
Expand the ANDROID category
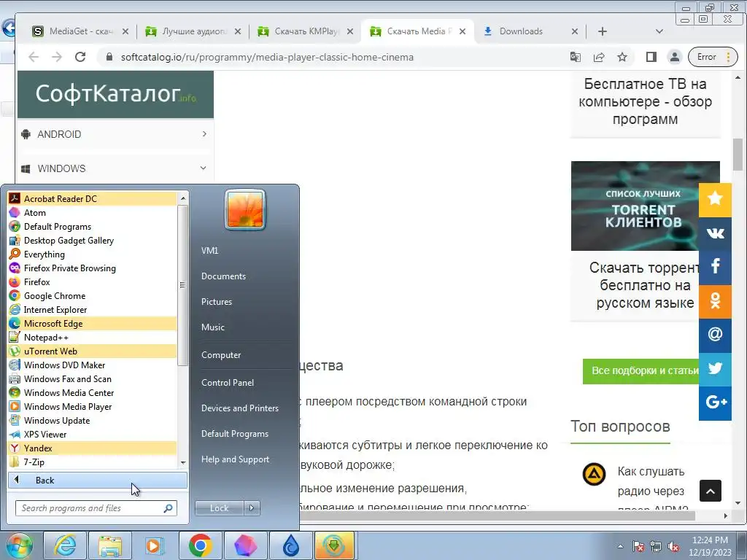coord(115,134)
